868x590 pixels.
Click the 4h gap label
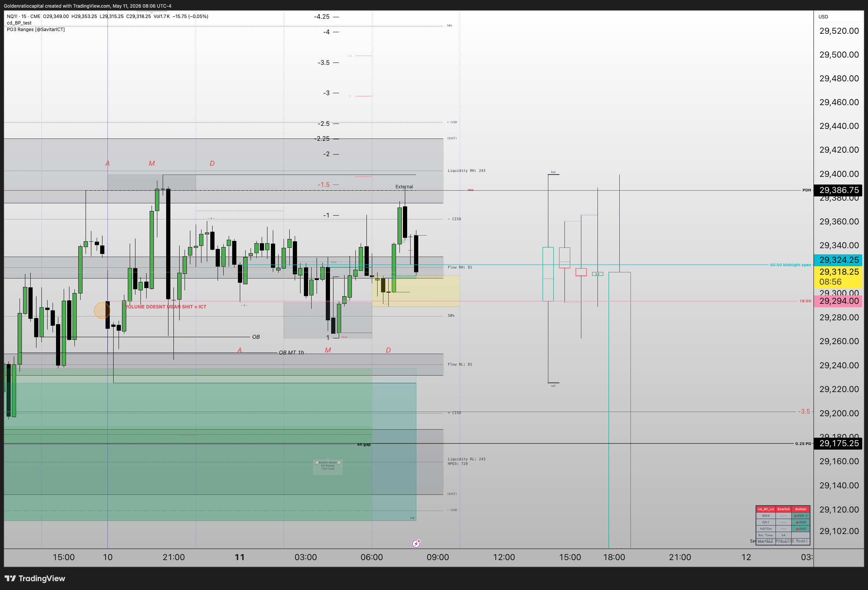click(x=364, y=445)
